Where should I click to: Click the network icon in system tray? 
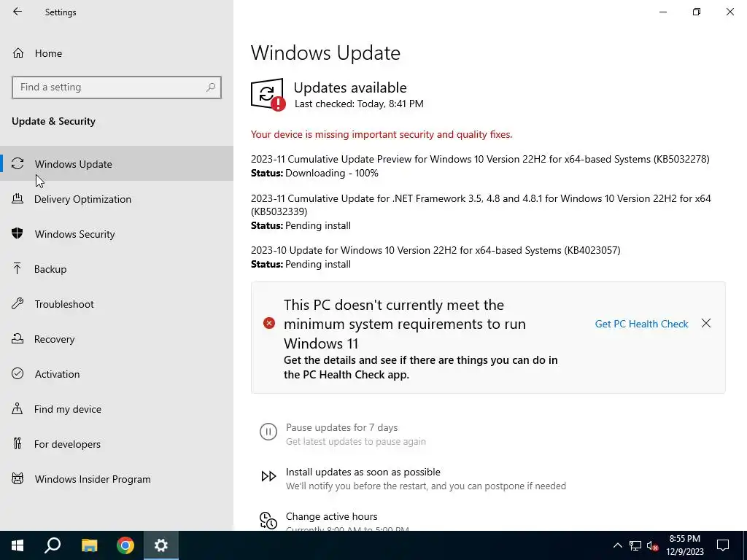(x=635, y=545)
